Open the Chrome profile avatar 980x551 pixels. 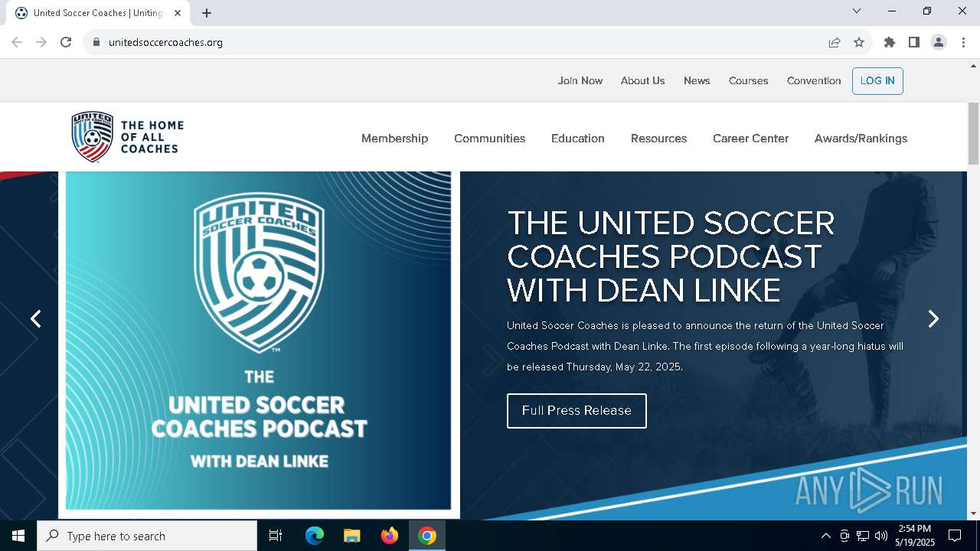(x=939, y=42)
